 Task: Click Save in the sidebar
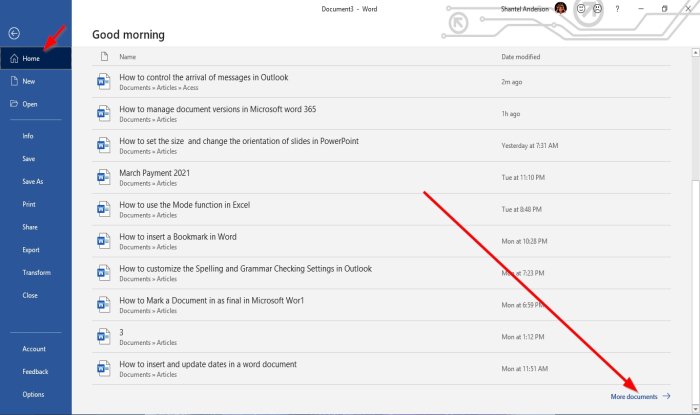29,158
